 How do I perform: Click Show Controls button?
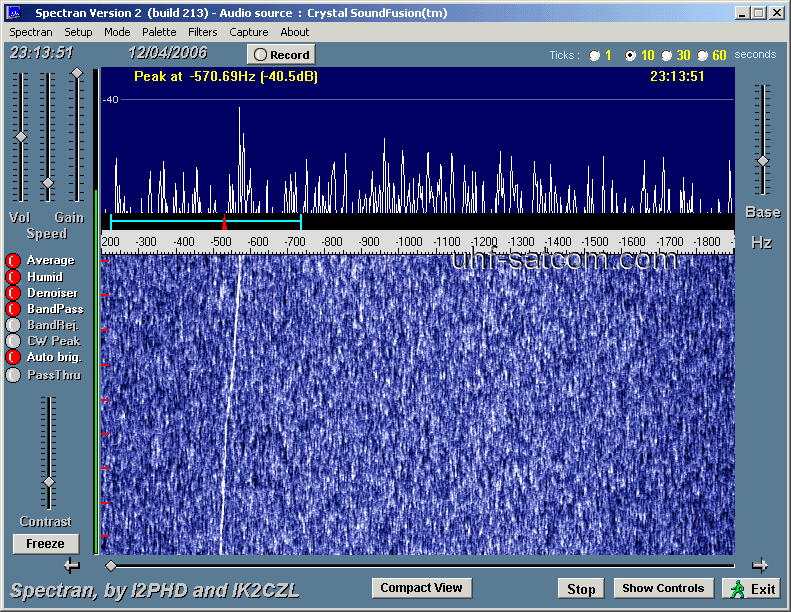point(663,588)
